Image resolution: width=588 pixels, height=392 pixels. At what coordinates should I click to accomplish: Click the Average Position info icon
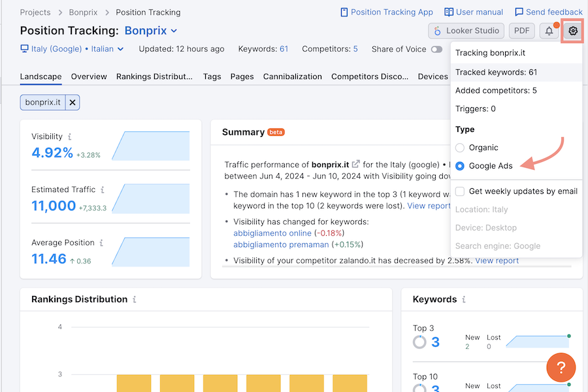coord(101,243)
